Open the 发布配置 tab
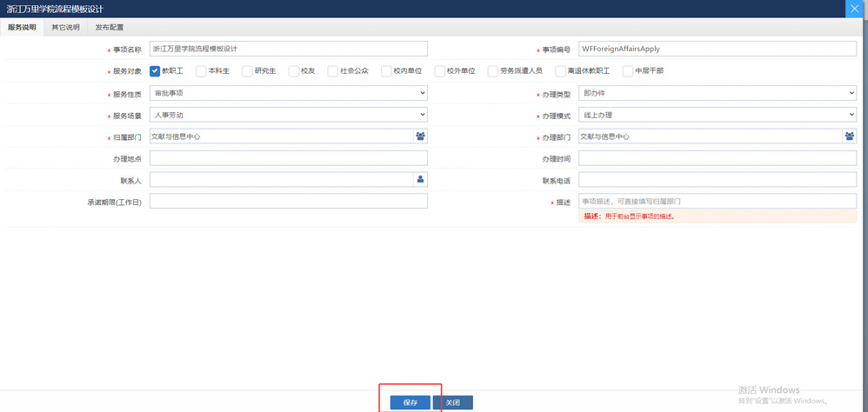Image resolution: width=868 pixels, height=412 pixels. click(110, 27)
